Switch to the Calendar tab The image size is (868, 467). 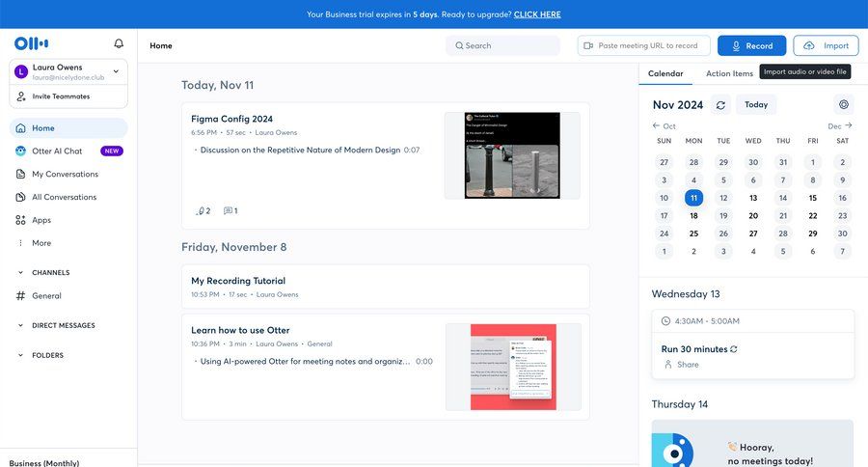pyautogui.click(x=665, y=73)
